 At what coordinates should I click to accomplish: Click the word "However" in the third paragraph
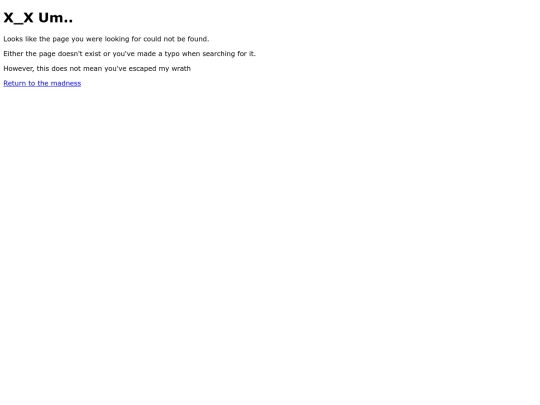click(19, 69)
